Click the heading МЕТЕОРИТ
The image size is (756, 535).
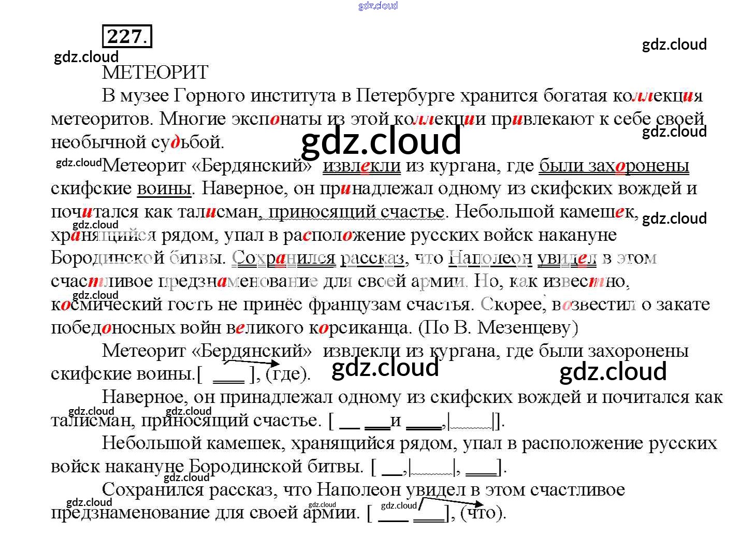(x=155, y=72)
